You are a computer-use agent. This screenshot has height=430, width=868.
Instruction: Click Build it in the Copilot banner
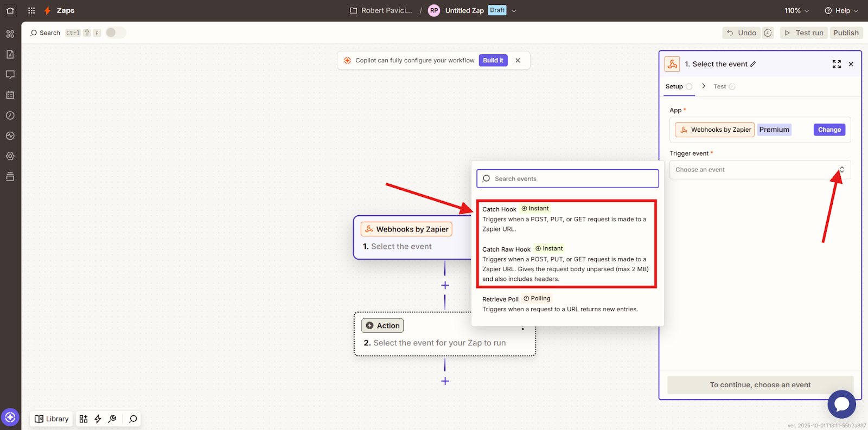493,61
